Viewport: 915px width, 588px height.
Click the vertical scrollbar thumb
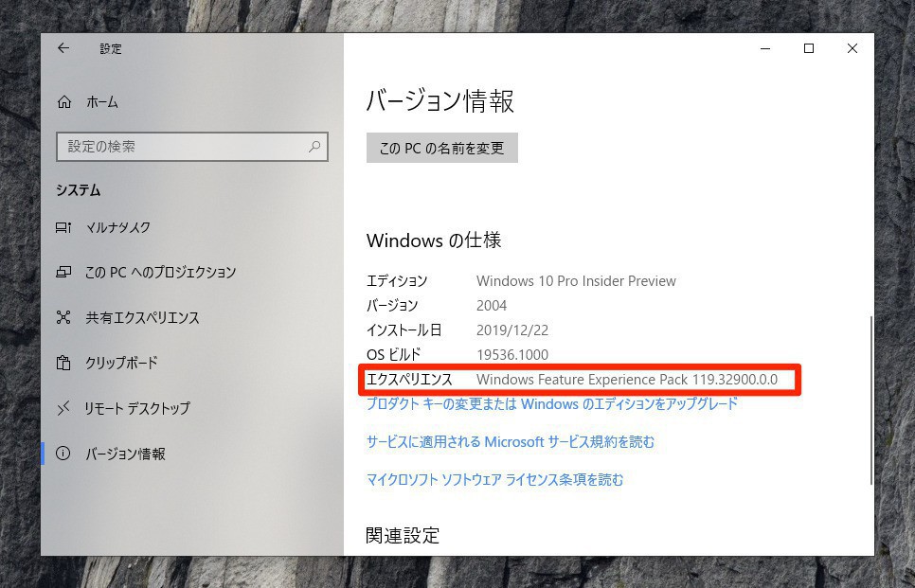click(x=870, y=401)
